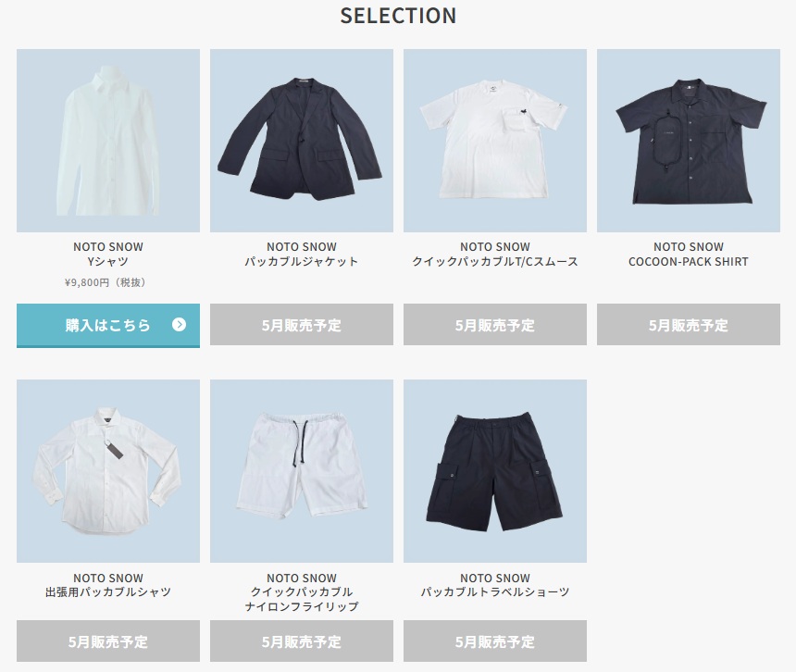Open the Yシャツ white shirt thumbnail
The width and height of the screenshot is (796, 672).
click(108, 141)
